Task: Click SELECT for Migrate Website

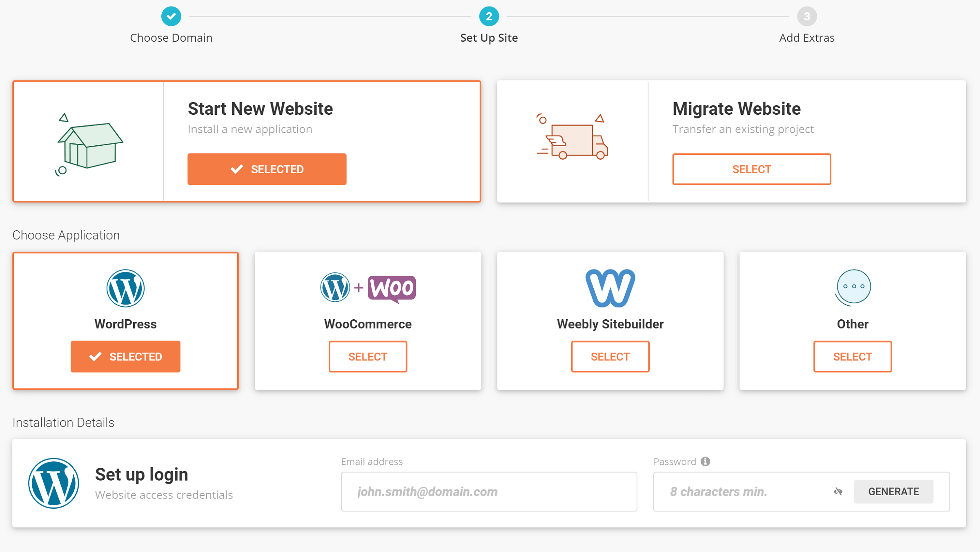Action: 752,169
